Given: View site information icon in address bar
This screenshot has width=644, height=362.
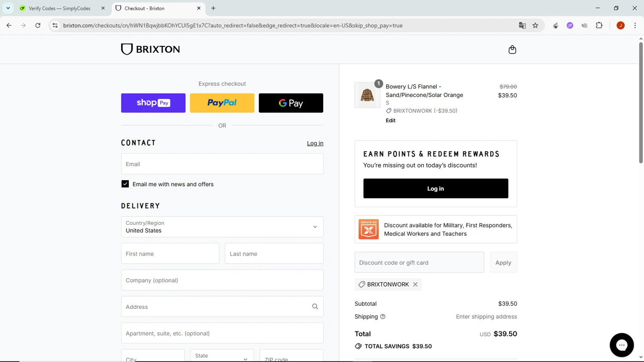Looking at the screenshot, I should [x=55, y=25].
